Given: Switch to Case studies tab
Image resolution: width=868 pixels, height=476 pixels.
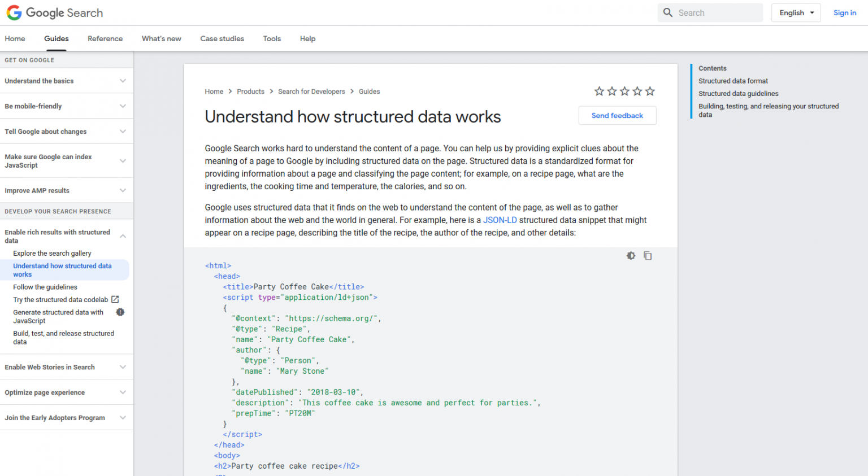Looking at the screenshot, I should [x=222, y=38].
